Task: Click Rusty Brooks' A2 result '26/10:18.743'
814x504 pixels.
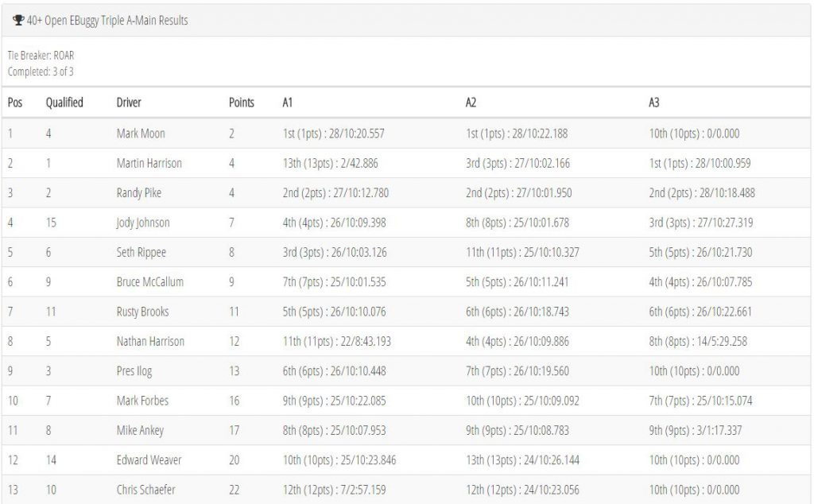Action: 541,312
